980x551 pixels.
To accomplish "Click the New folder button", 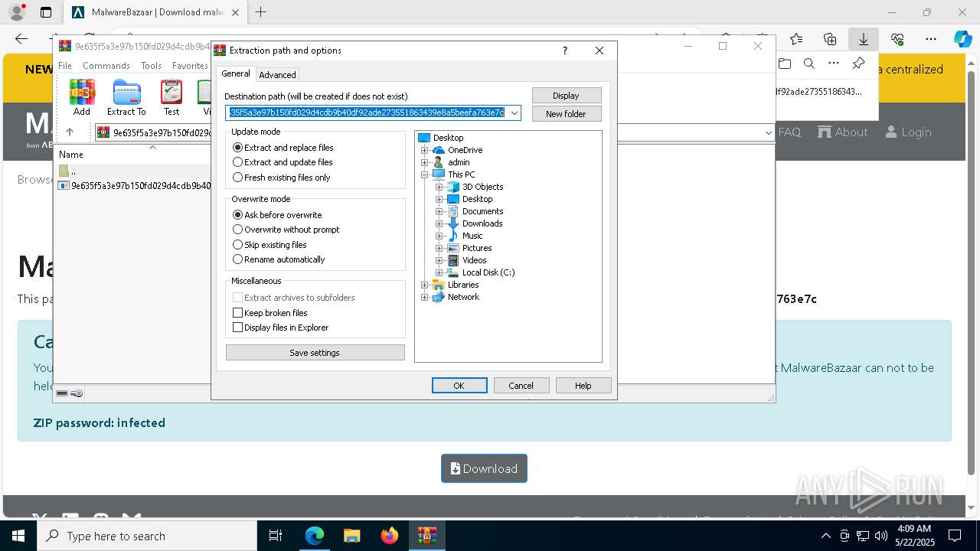I will pyautogui.click(x=567, y=114).
